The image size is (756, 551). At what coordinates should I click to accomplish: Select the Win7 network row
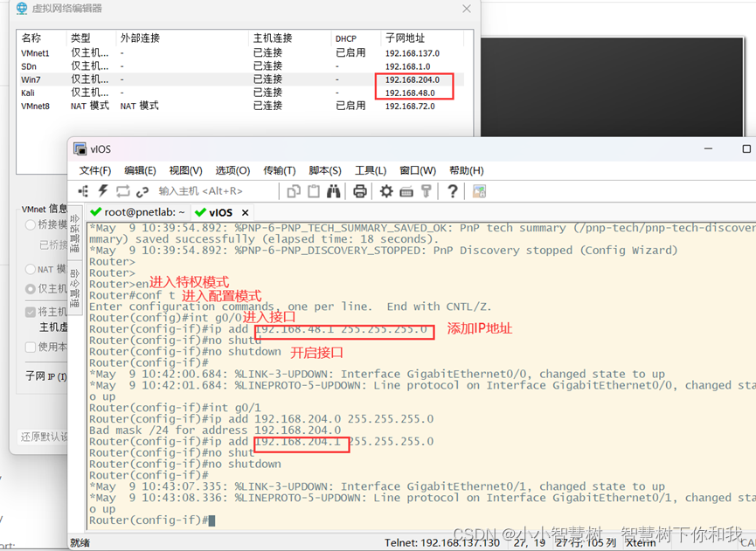(x=242, y=79)
